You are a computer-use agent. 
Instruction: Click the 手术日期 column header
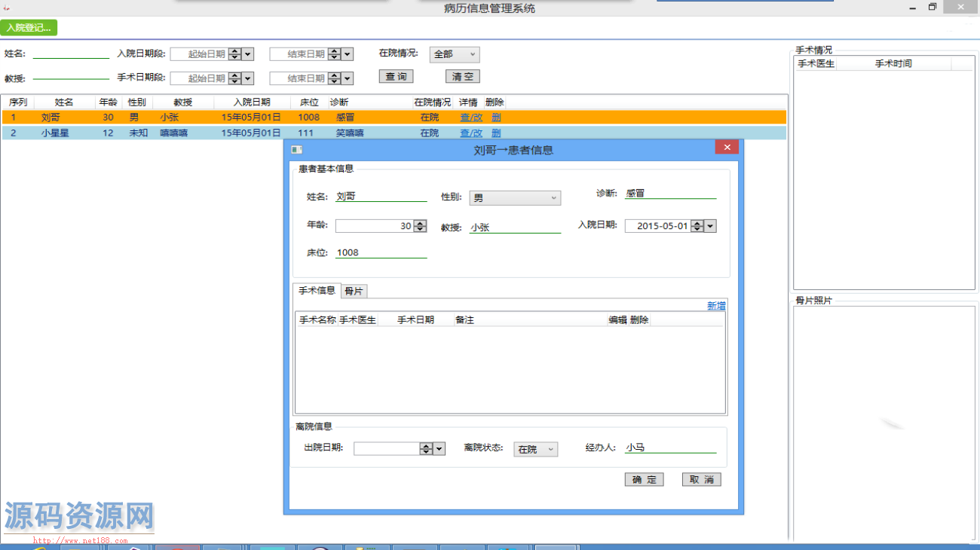click(x=415, y=320)
